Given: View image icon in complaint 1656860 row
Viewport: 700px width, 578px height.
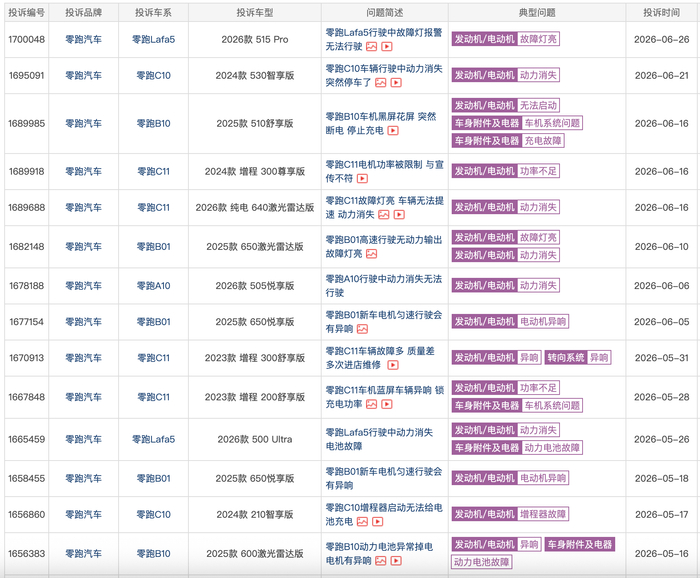Looking at the screenshot, I should (362, 522).
